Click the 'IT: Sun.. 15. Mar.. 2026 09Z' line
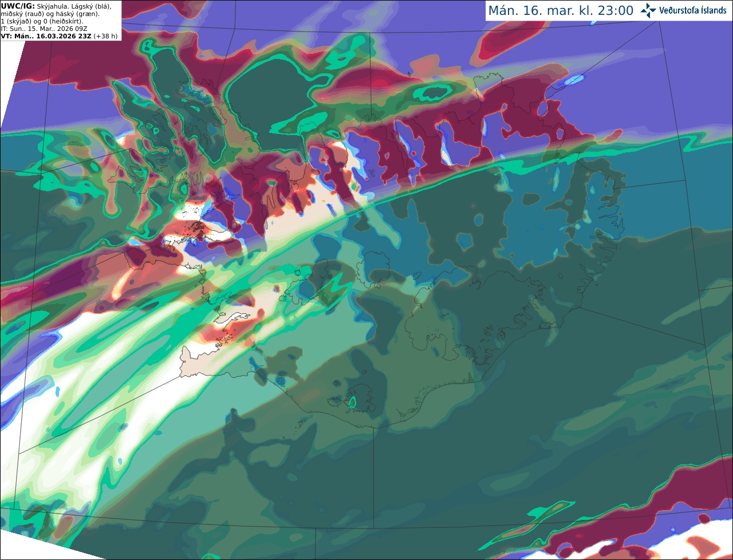The image size is (733, 560). pyautogui.click(x=44, y=28)
